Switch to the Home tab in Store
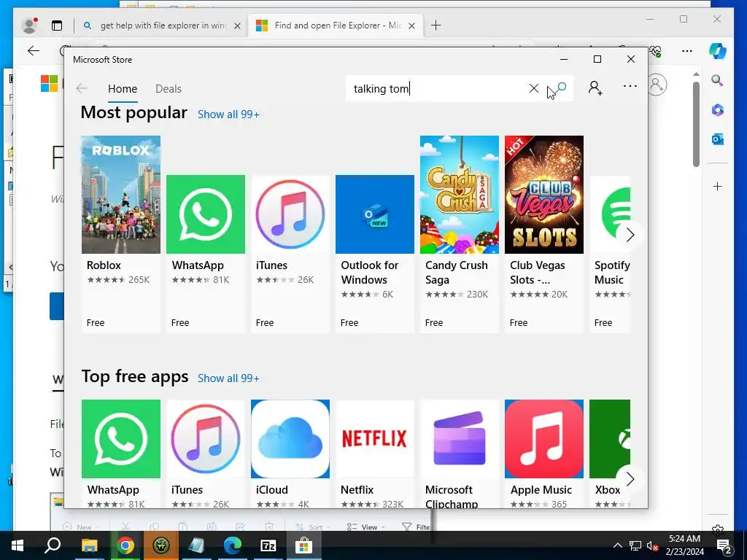The width and height of the screenshot is (747, 560). 123,88
